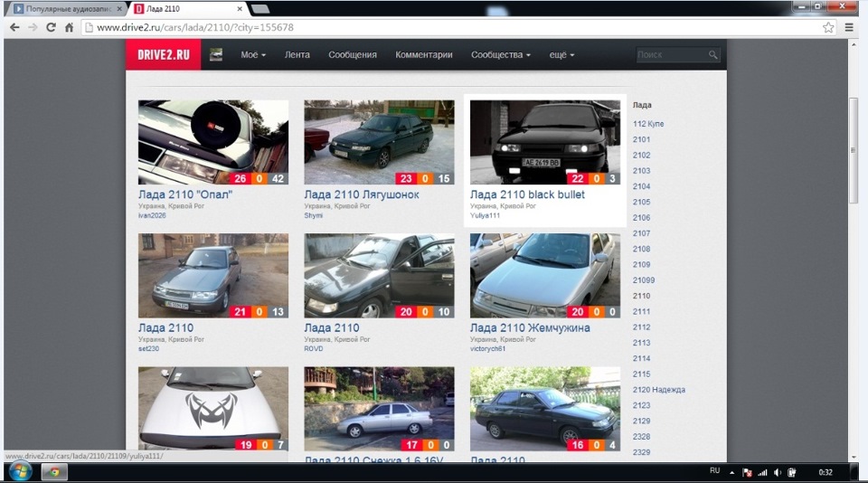Close the Популярные аудиозаписи tab
Screen dimensions: 868x483
click(x=119, y=9)
